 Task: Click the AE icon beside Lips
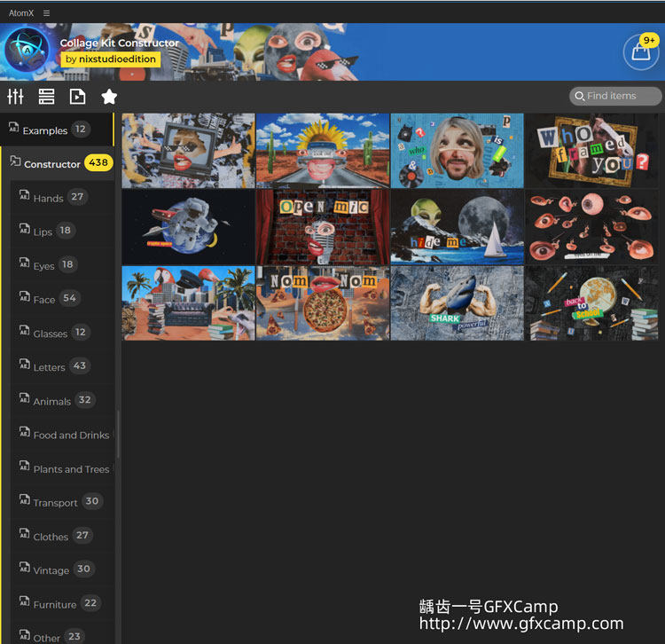click(x=25, y=229)
